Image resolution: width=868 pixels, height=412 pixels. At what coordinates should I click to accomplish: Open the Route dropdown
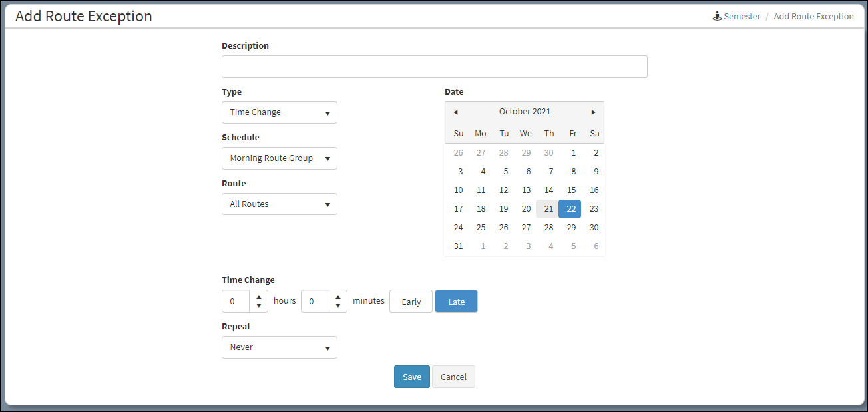[279, 204]
